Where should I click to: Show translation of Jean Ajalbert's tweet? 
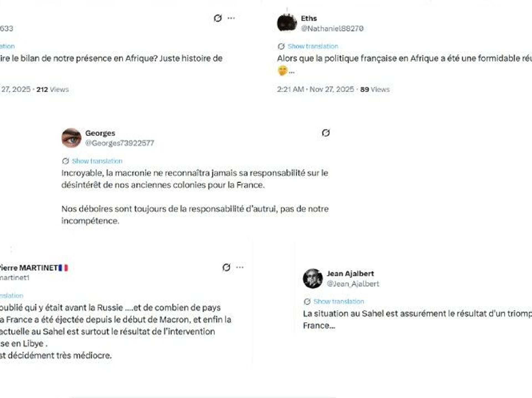[x=339, y=302]
